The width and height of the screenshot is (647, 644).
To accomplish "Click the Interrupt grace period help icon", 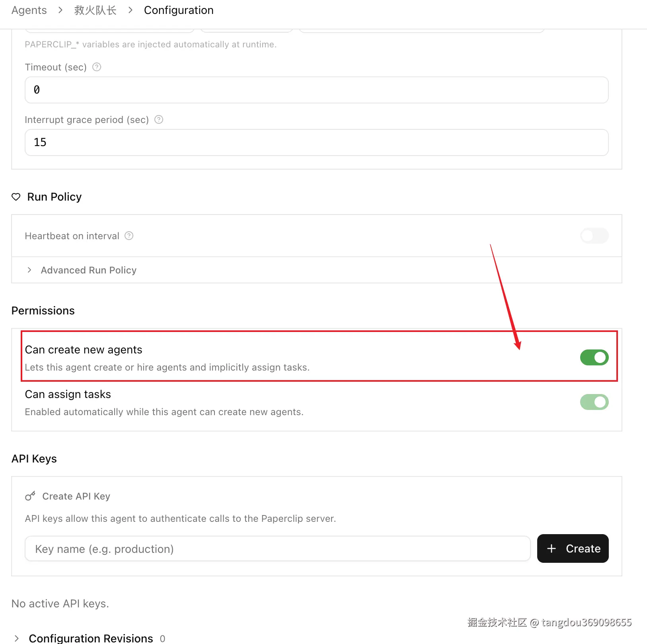I will 159,119.
